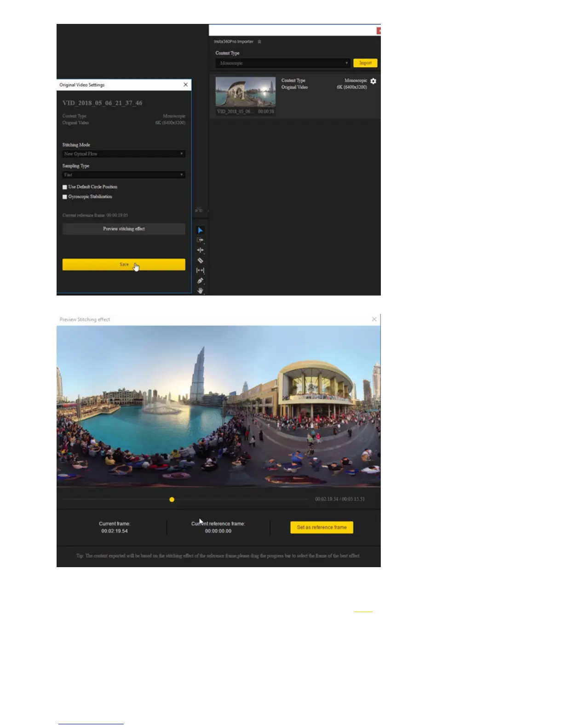Click the yellow progress bar handle
The image size is (563, 728).
click(172, 500)
